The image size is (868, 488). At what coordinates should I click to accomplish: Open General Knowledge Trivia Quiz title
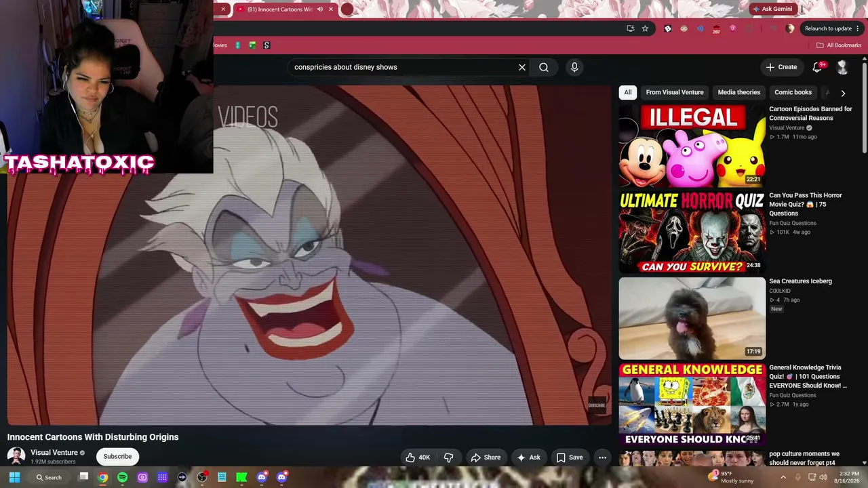point(808,376)
